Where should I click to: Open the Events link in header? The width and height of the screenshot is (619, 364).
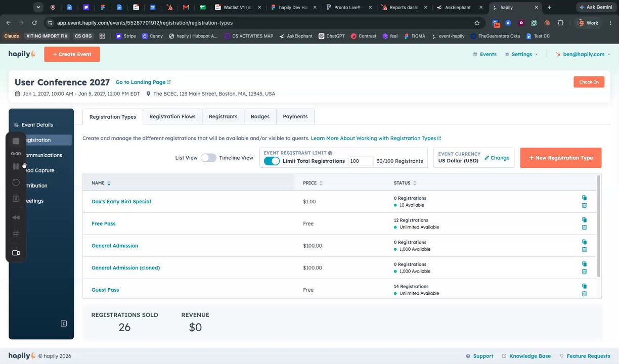[484, 54]
